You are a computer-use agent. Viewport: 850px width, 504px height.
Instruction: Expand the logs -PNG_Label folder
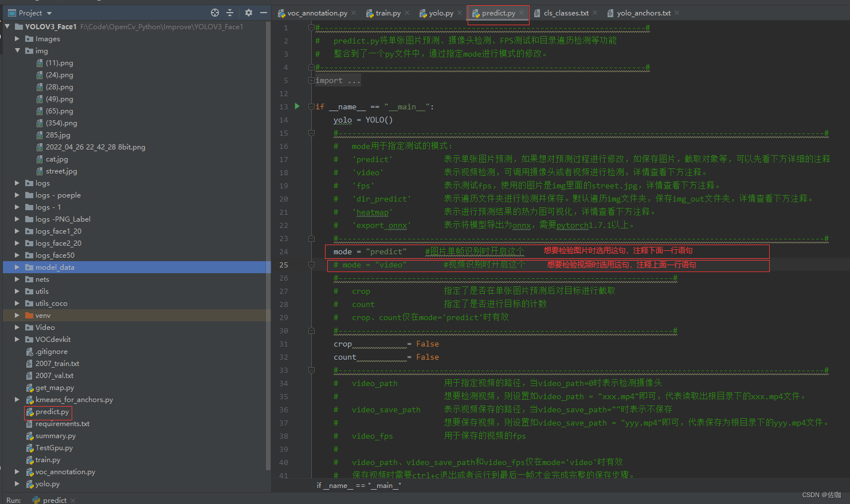pos(17,219)
